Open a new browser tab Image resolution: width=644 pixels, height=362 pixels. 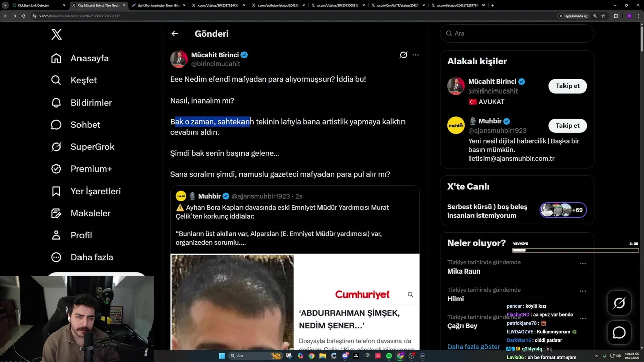(492, 5)
